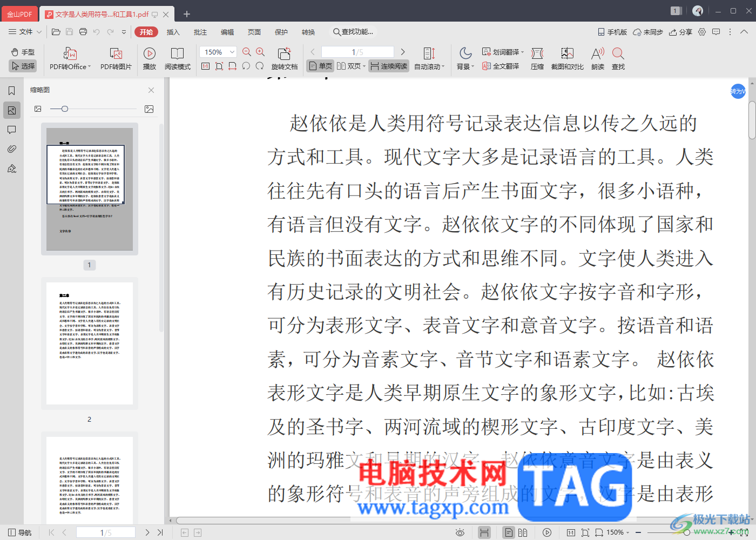Click 全文翻译 full text translate
The image size is (756, 540).
coord(501,66)
